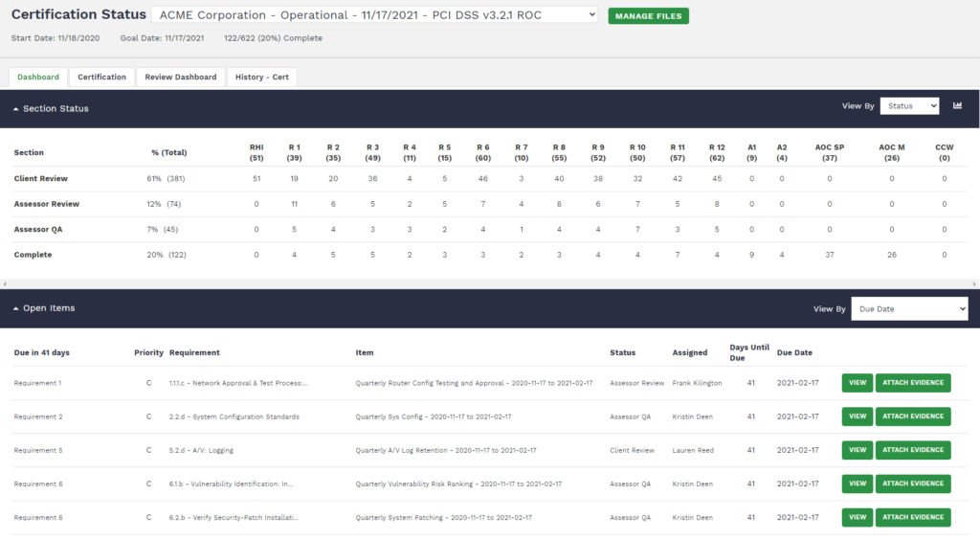Click the Assigned column header

pos(690,352)
